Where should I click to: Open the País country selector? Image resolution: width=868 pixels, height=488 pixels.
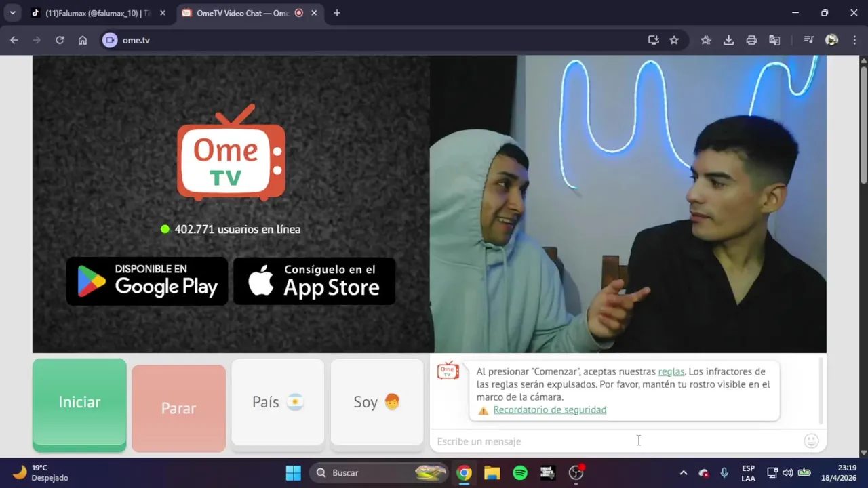coord(278,405)
